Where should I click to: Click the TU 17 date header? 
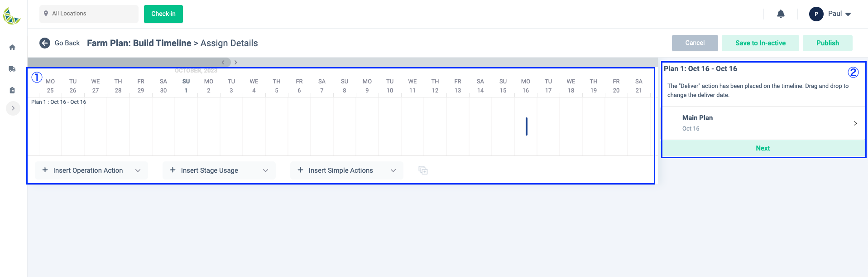tap(548, 86)
